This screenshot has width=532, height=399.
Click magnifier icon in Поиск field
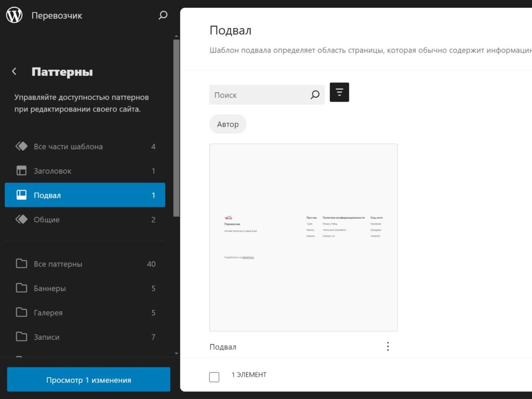coord(315,95)
